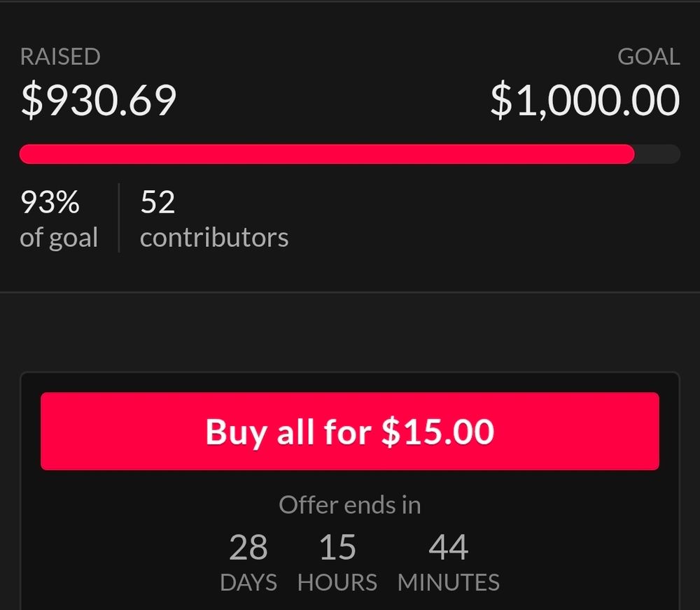
Task: Click the 28 days countdown number
Action: coord(248,548)
